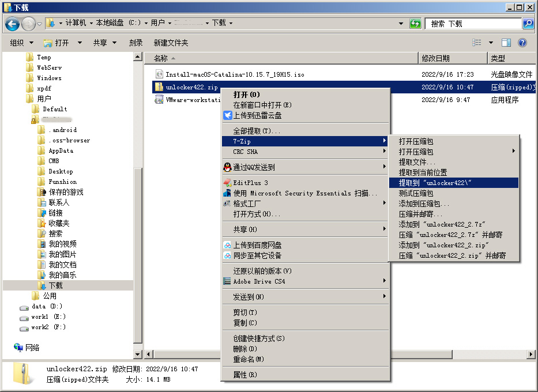Toggle the preview pane icon
Image resolution: width=538 pixels, height=392 pixels.
tap(506, 43)
